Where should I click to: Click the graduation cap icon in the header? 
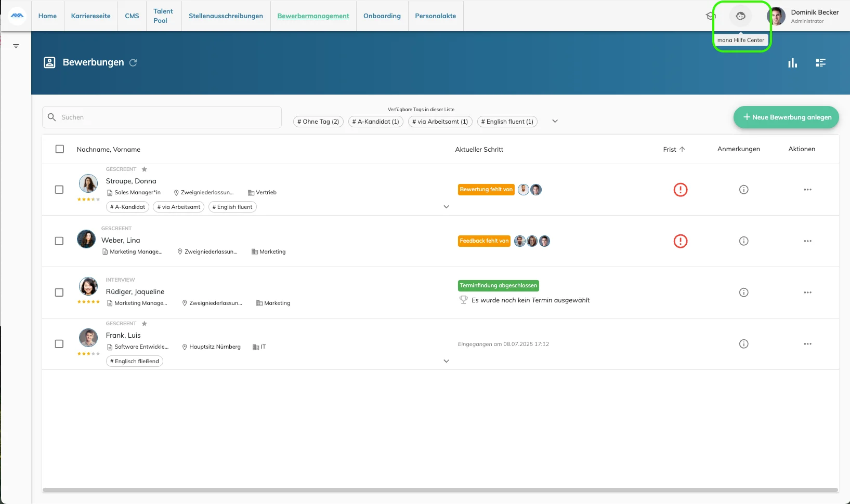710,16
